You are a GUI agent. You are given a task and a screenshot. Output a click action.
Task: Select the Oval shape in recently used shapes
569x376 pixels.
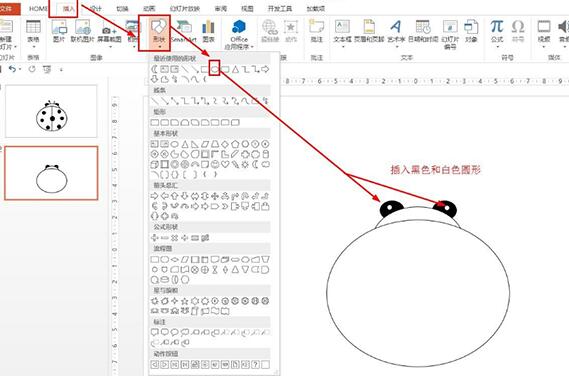tap(214, 69)
